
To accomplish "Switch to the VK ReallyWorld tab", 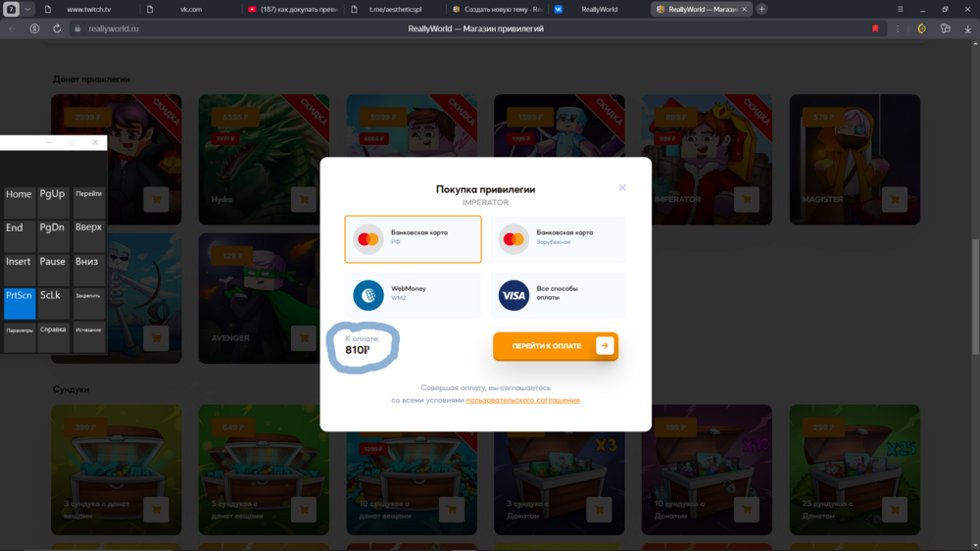I will pos(599,10).
